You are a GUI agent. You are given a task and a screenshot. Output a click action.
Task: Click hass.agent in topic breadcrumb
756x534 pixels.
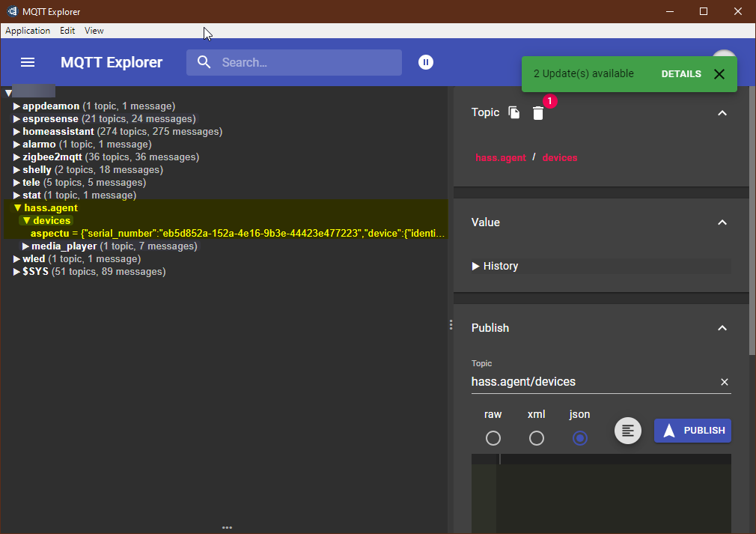(x=501, y=158)
